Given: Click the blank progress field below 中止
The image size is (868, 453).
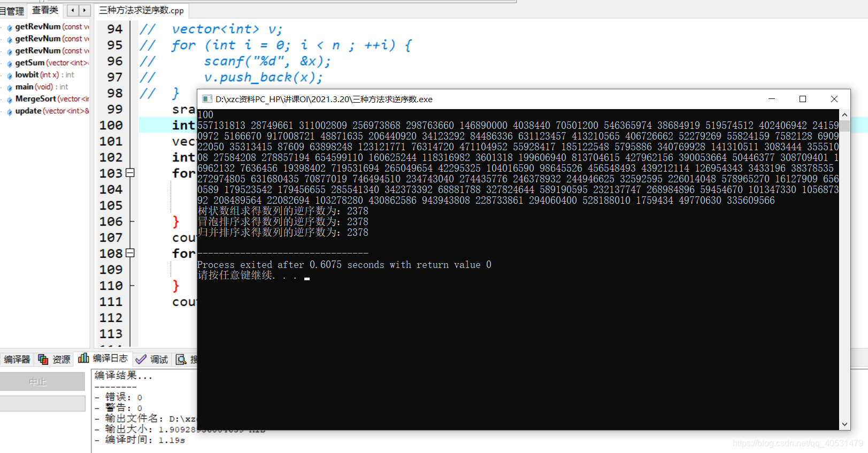Looking at the screenshot, I should [42, 403].
